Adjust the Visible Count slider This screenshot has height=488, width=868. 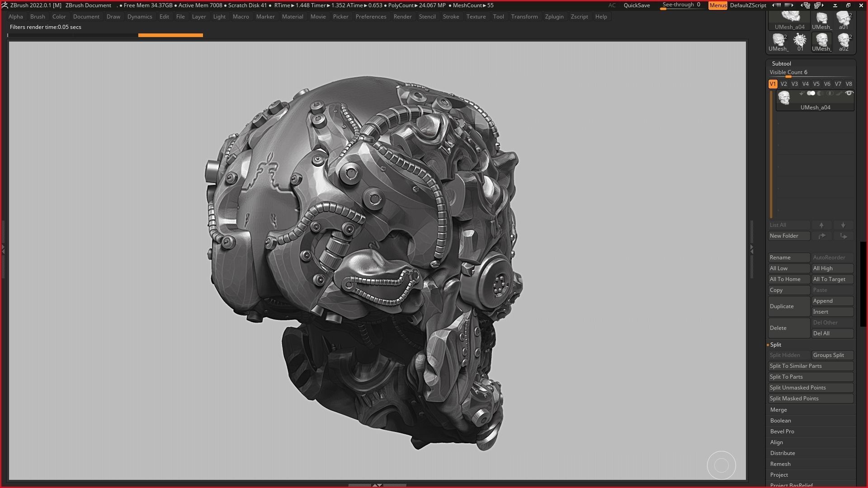click(811, 73)
